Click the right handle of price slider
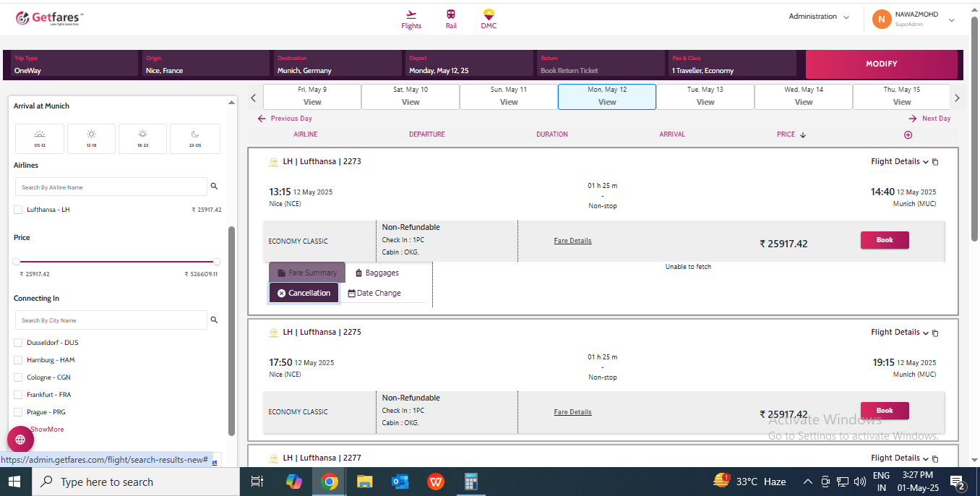 point(216,262)
